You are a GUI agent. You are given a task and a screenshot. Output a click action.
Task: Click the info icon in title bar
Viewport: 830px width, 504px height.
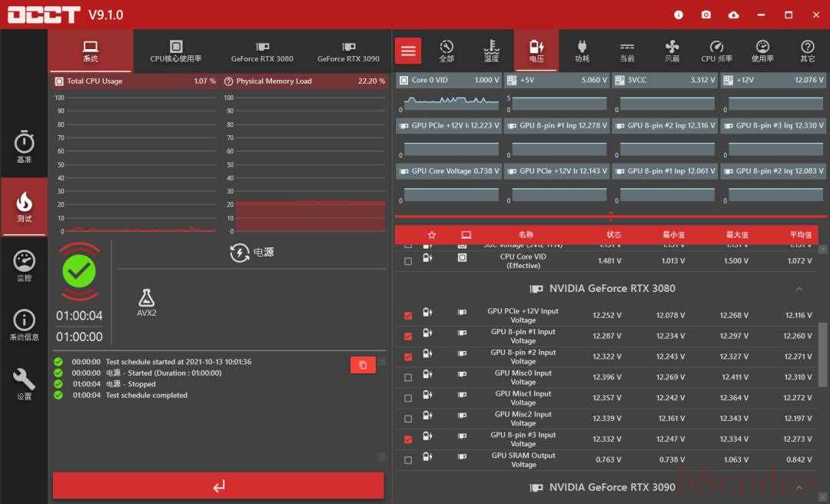(x=678, y=15)
